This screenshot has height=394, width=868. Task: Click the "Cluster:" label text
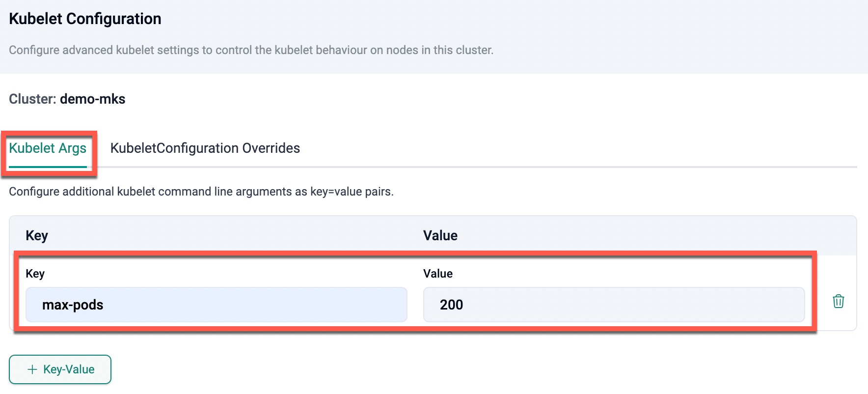coord(32,99)
